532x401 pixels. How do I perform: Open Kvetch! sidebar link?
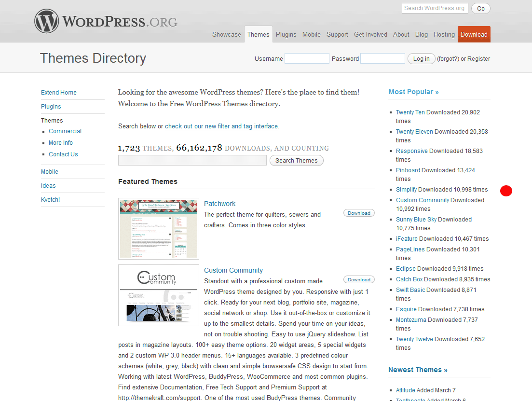(50, 199)
